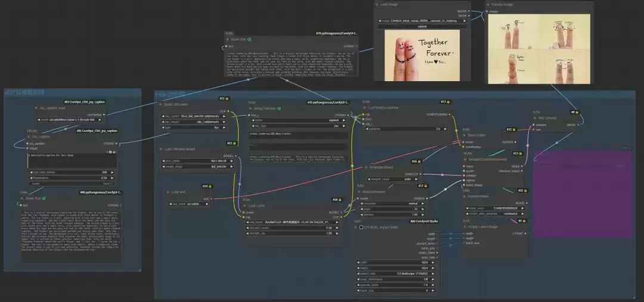This screenshot has height=302, width=644.
Task: Click the speaker icon above the Joy_caption prompt box
Action: click(x=114, y=152)
